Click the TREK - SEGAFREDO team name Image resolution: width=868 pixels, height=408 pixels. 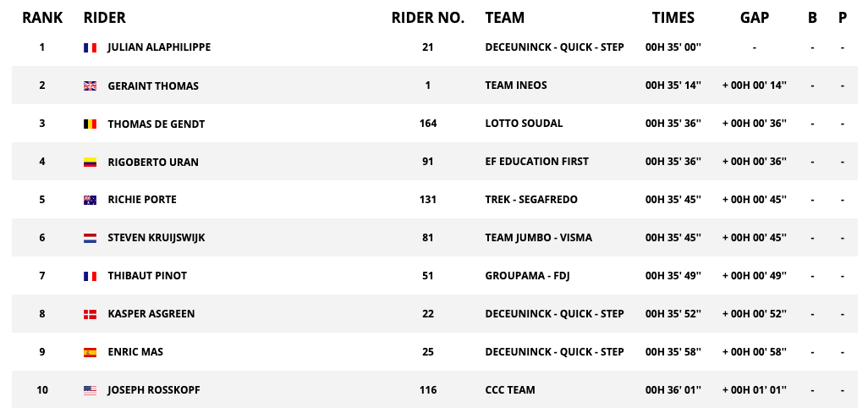point(531,199)
